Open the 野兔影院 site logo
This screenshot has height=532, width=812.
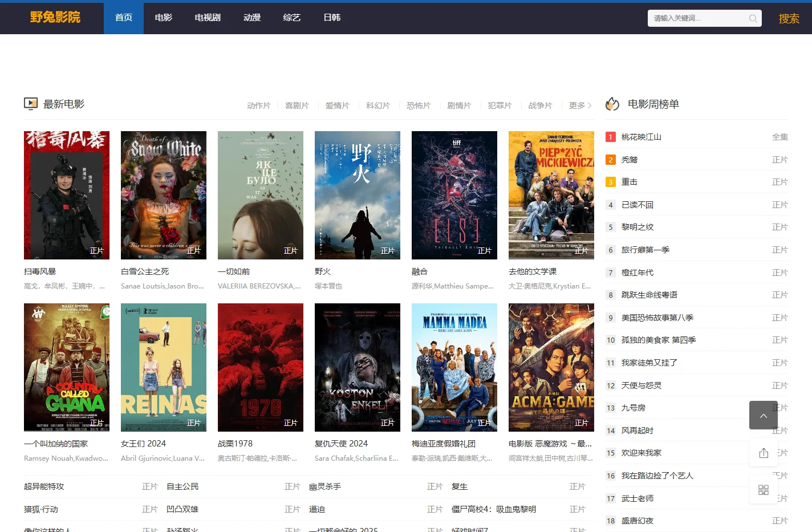point(55,17)
